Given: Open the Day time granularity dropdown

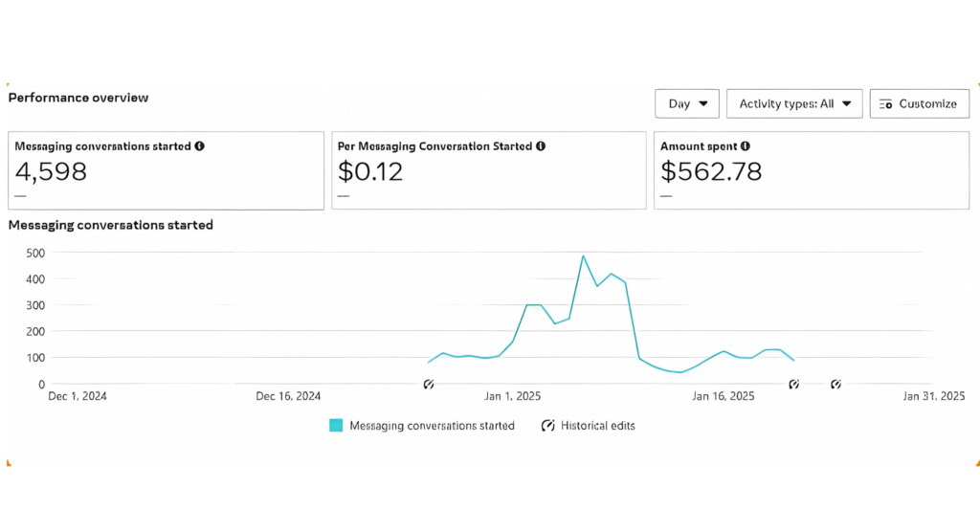Looking at the screenshot, I should [686, 103].
